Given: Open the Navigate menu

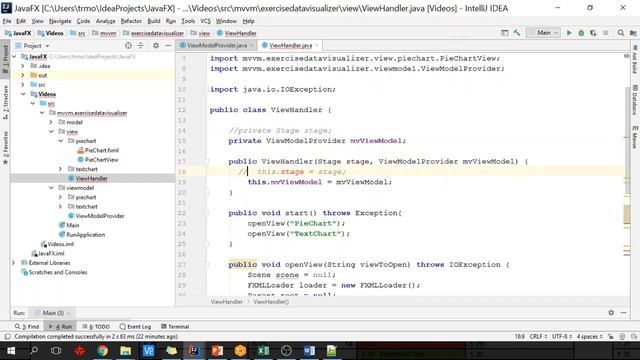Looking at the screenshot, I should pyautogui.click(x=60, y=21).
